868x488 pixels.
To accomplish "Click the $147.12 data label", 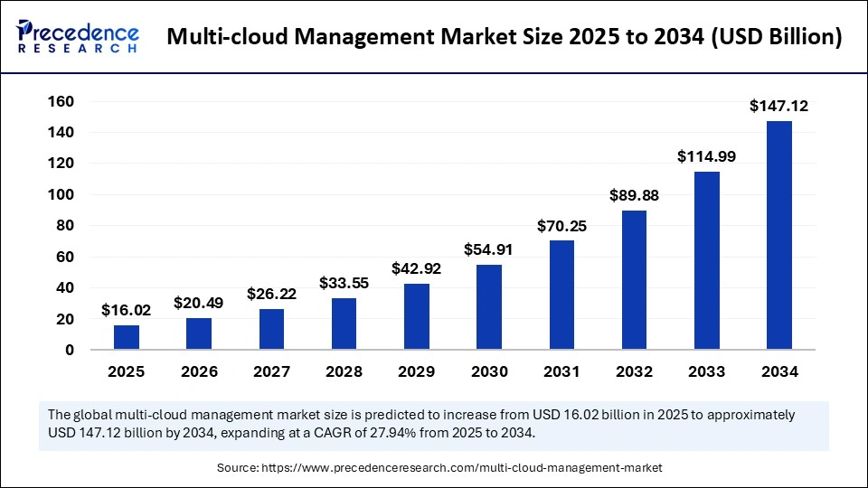I will [x=778, y=107].
